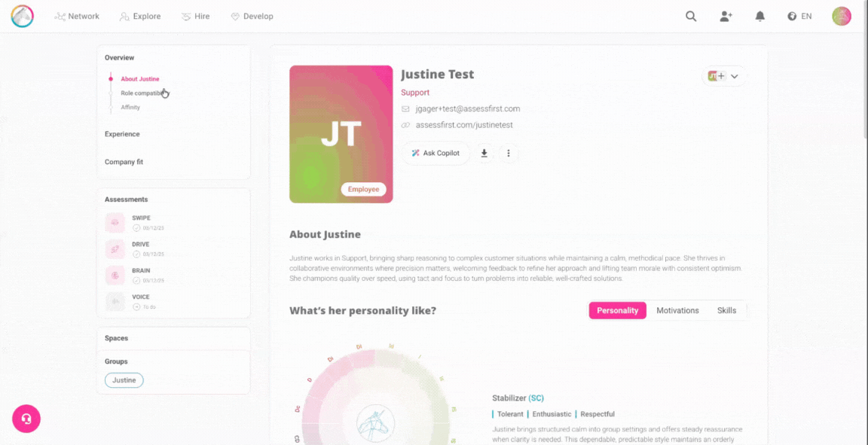Open the DRIVE assessment entry
The width and height of the screenshot is (868, 445).
tap(141, 248)
